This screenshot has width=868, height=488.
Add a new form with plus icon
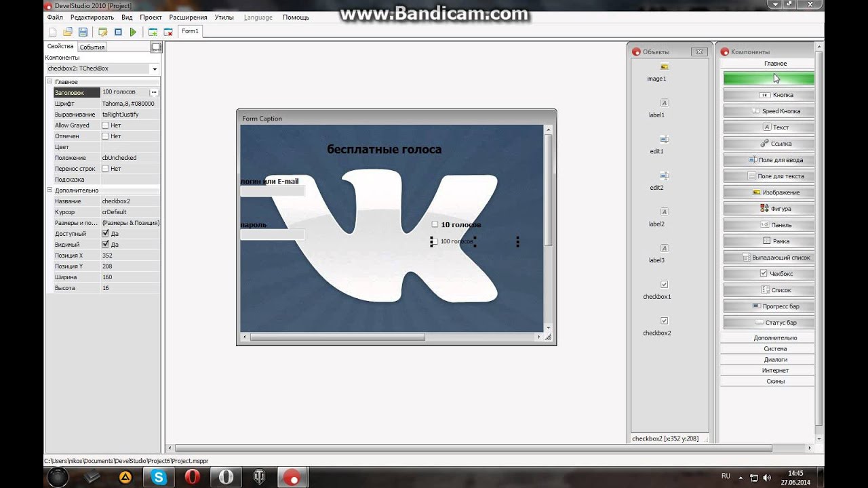point(153,32)
